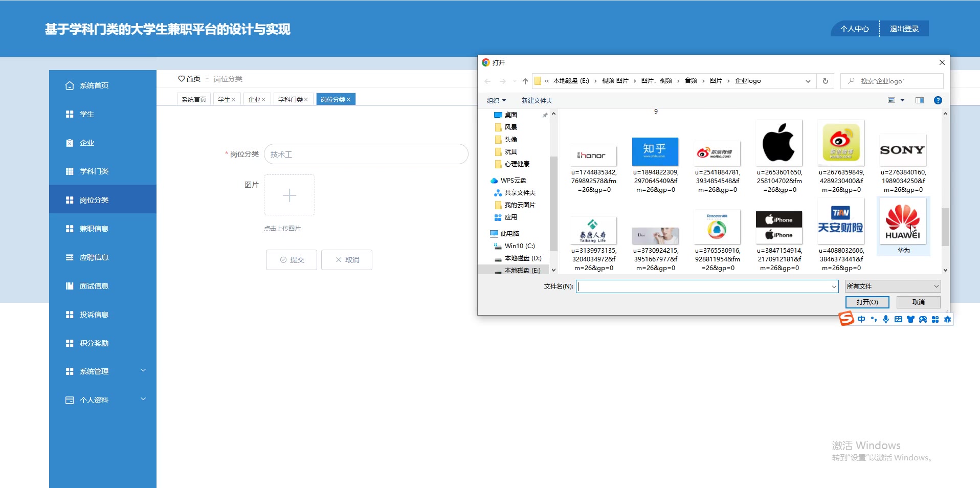Click 打开(O) in the file dialog
The image size is (980, 488).
click(867, 302)
